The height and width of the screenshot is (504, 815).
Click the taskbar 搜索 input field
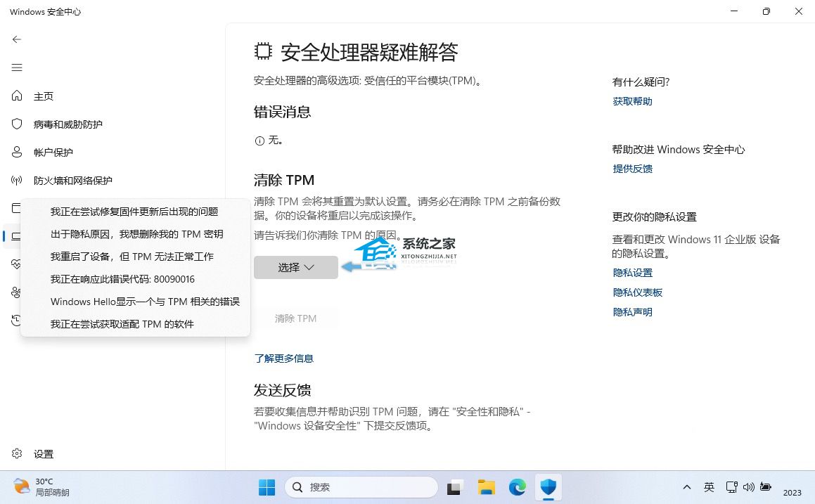pyautogui.click(x=361, y=486)
